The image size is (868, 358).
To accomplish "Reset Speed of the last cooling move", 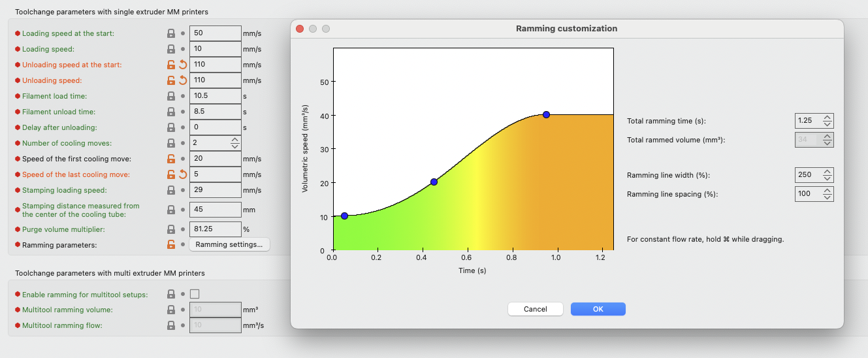I will (x=183, y=174).
